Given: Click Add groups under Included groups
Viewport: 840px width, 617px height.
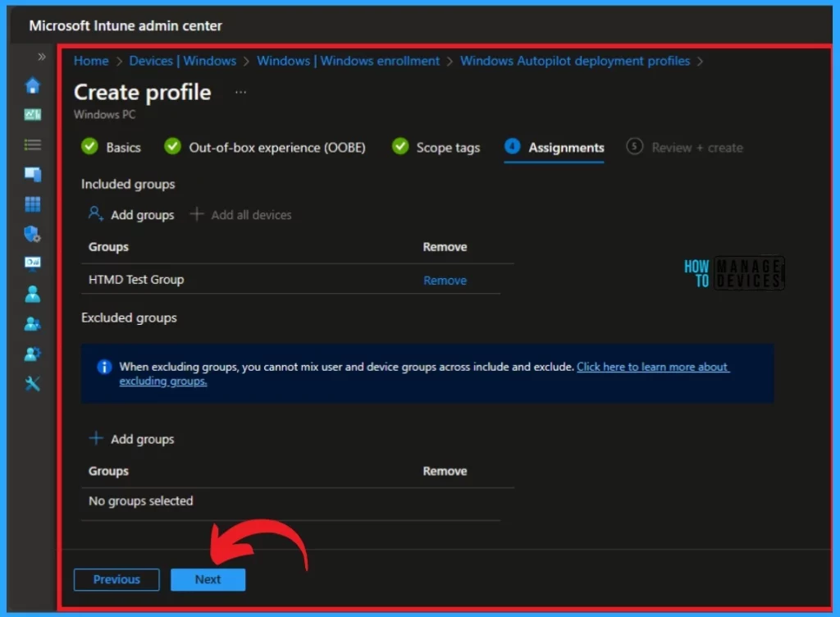Looking at the screenshot, I should point(131,215).
